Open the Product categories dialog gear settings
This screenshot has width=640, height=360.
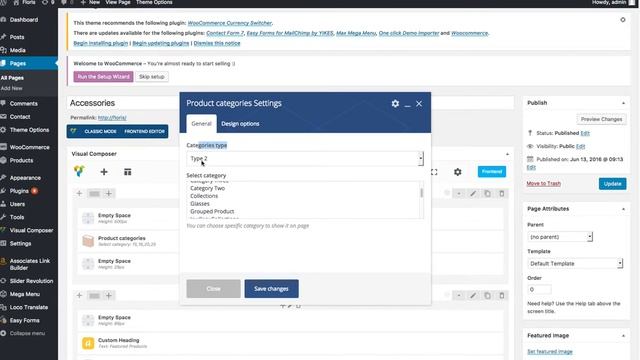(395, 104)
